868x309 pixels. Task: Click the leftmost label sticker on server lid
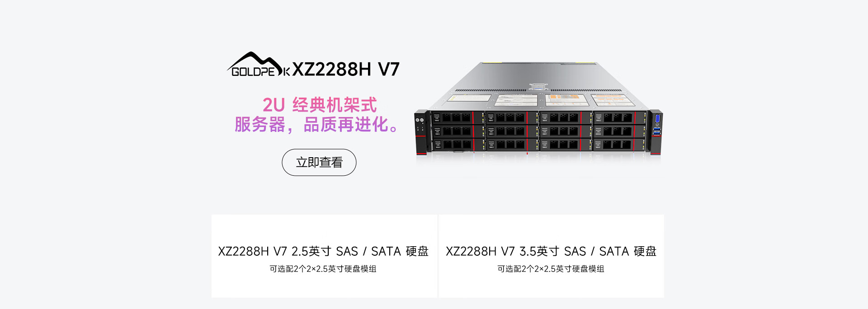(x=470, y=98)
